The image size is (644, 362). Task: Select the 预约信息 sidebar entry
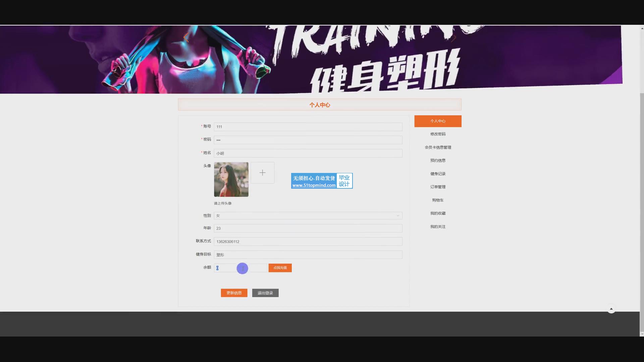(438, 161)
